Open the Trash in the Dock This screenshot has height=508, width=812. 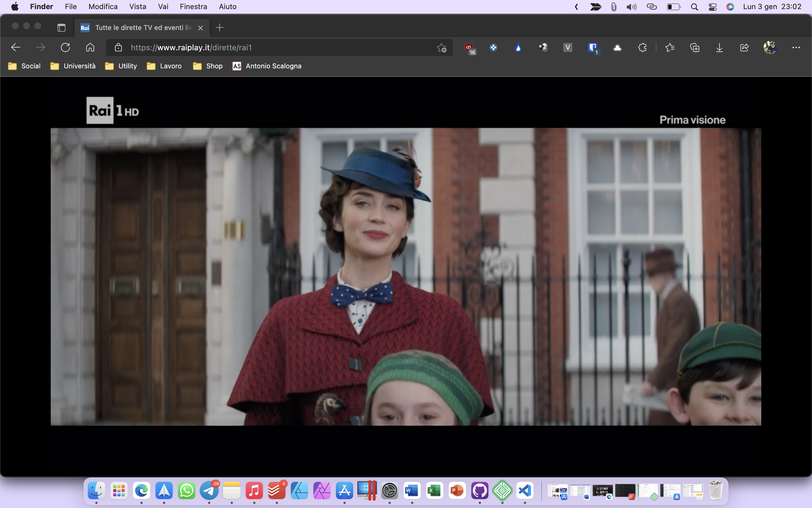click(x=715, y=490)
